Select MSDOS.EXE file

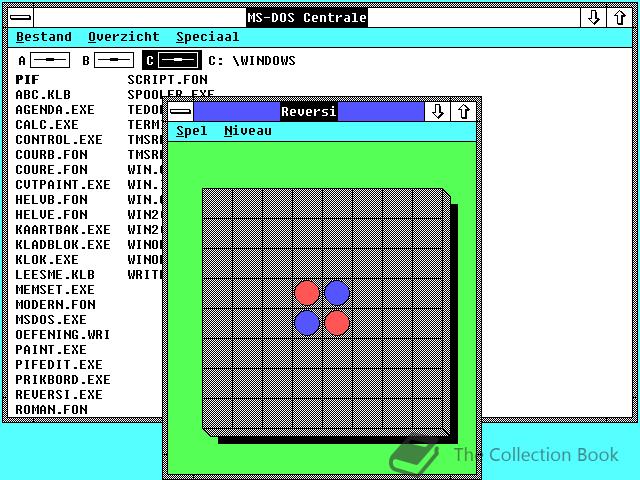pos(51,320)
